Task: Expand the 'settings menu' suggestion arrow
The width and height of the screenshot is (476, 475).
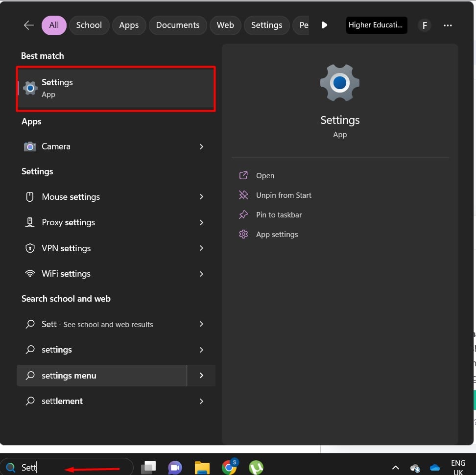Action: click(201, 376)
